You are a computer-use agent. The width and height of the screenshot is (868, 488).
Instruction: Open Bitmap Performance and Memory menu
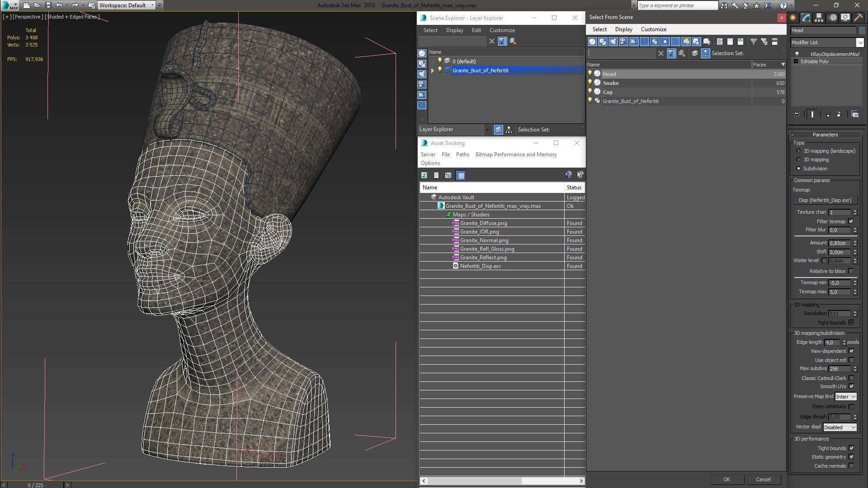[x=516, y=155]
